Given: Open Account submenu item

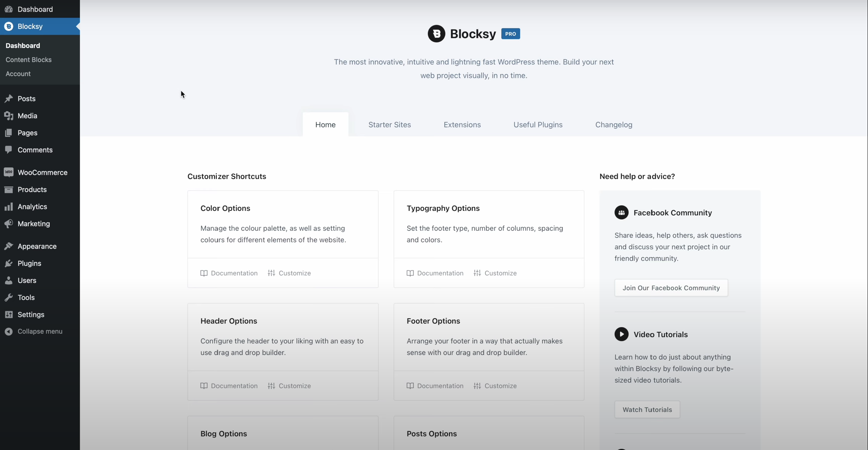Looking at the screenshot, I should tap(18, 74).
